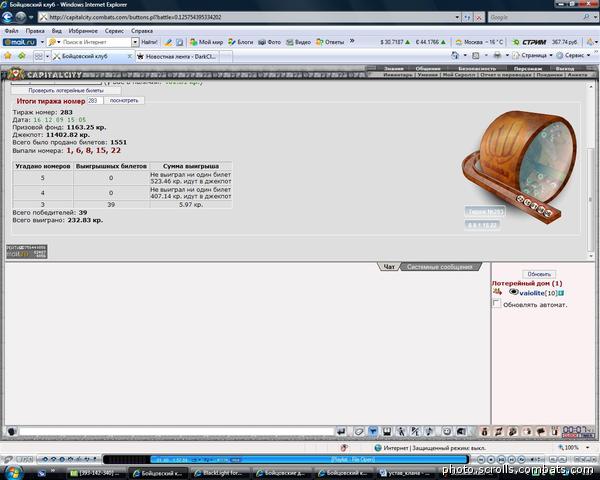Click the money bag icon in game toolbar
The height and width of the screenshot is (480, 600).
pyautogui.click(x=484, y=432)
